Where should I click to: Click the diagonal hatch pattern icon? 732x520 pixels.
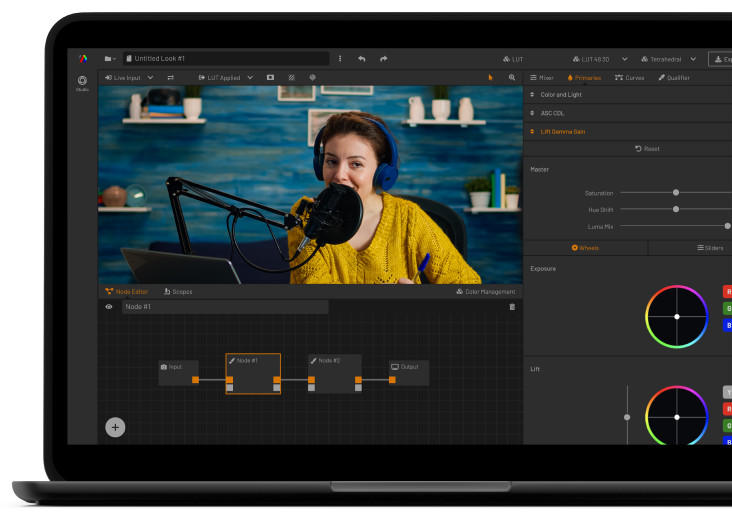point(291,77)
